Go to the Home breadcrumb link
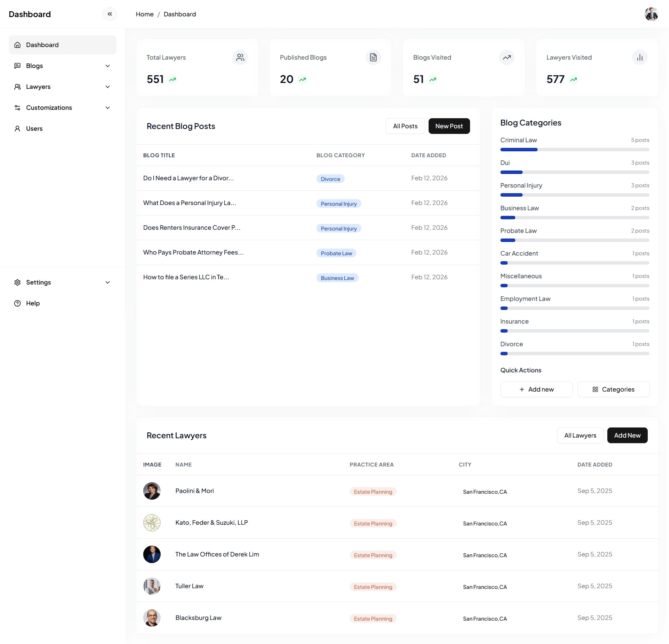This screenshot has width=669, height=644. tap(145, 14)
